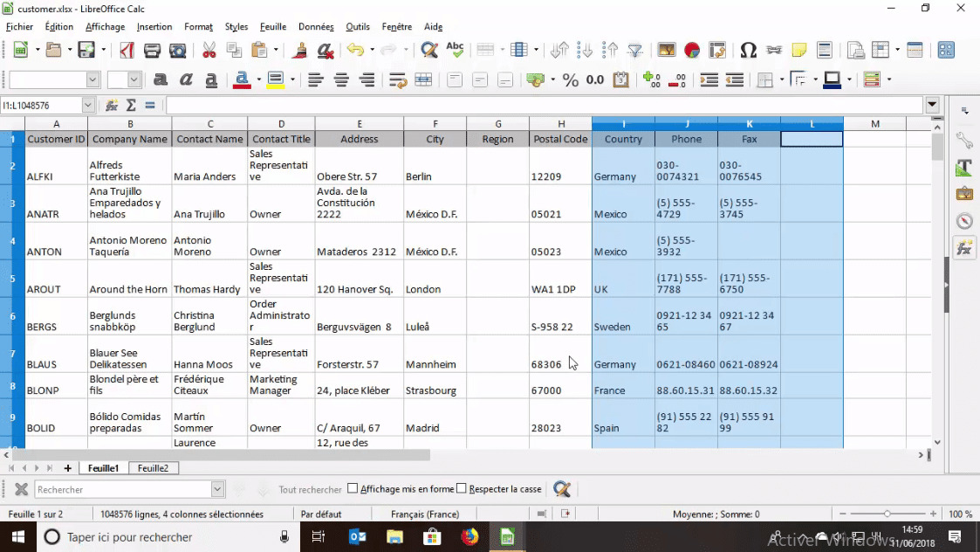The width and height of the screenshot is (980, 552).
Task: Open the special character (Omega) dialog
Action: (x=748, y=50)
